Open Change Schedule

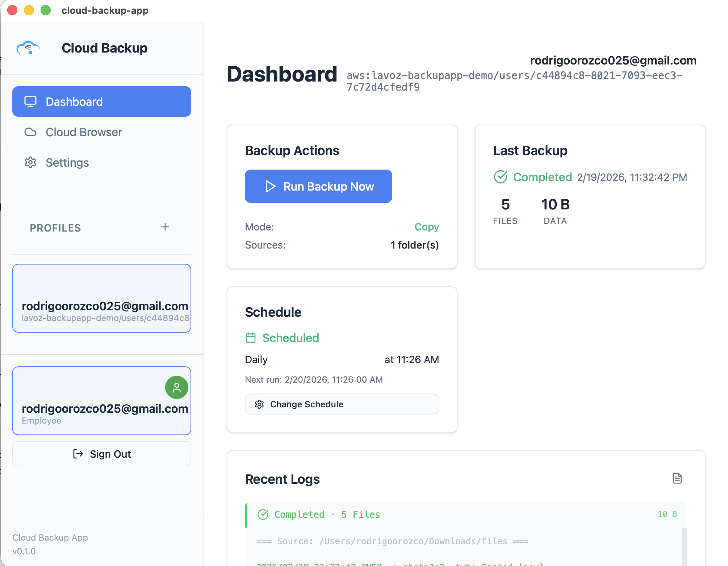(x=342, y=404)
